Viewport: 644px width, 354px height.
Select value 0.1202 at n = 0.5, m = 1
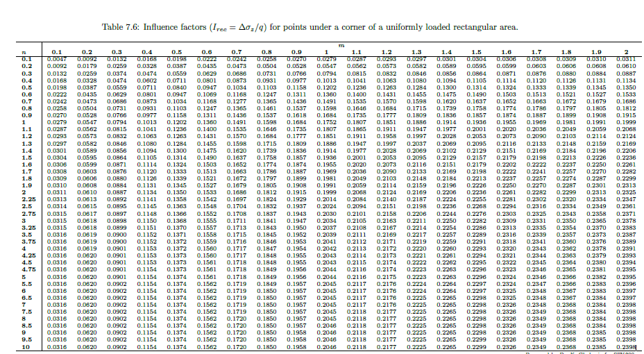tap(327, 88)
